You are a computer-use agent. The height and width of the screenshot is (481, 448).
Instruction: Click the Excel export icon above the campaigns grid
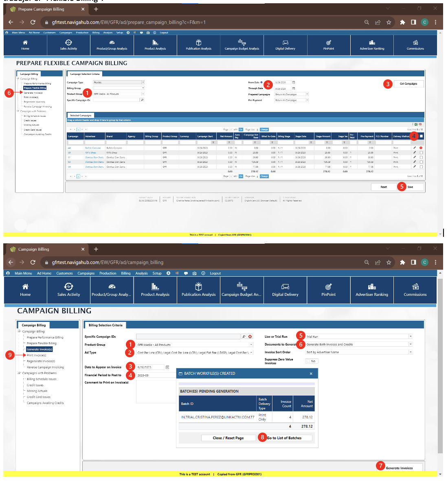pos(416,125)
